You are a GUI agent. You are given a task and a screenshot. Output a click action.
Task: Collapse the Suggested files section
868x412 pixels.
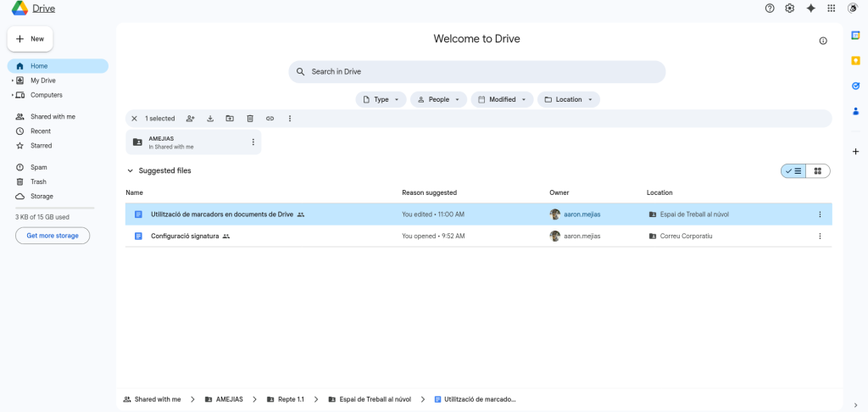click(x=131, y=171)
